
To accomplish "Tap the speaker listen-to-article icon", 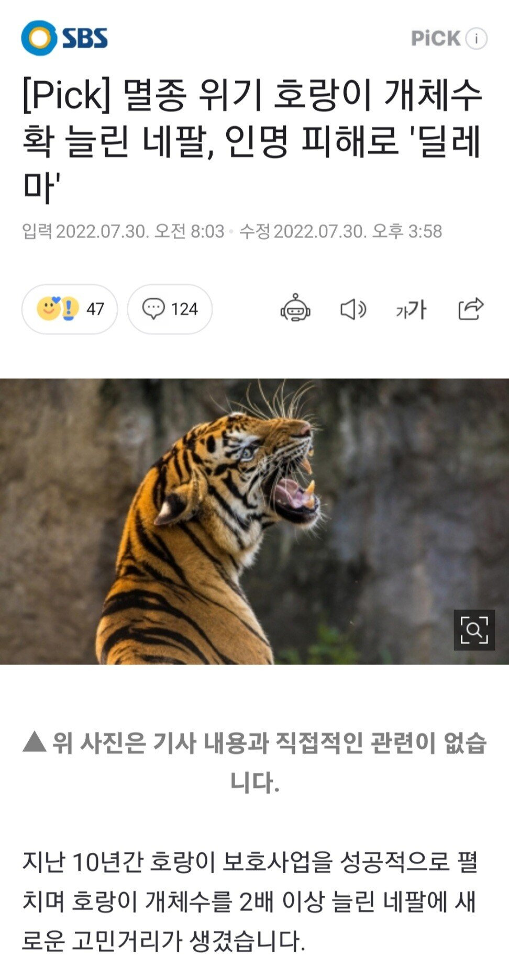I will coord(353,309).
